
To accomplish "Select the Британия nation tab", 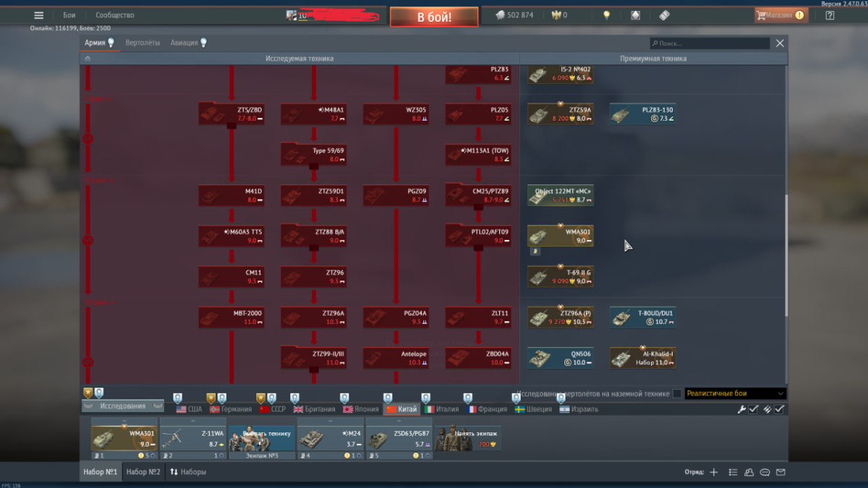I will point(314,409).
